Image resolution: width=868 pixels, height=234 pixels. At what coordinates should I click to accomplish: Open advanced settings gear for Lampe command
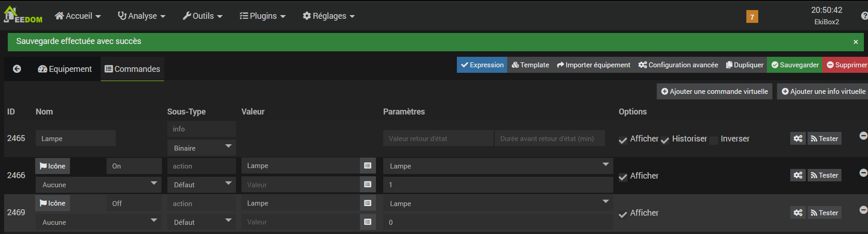pos(798,138)
